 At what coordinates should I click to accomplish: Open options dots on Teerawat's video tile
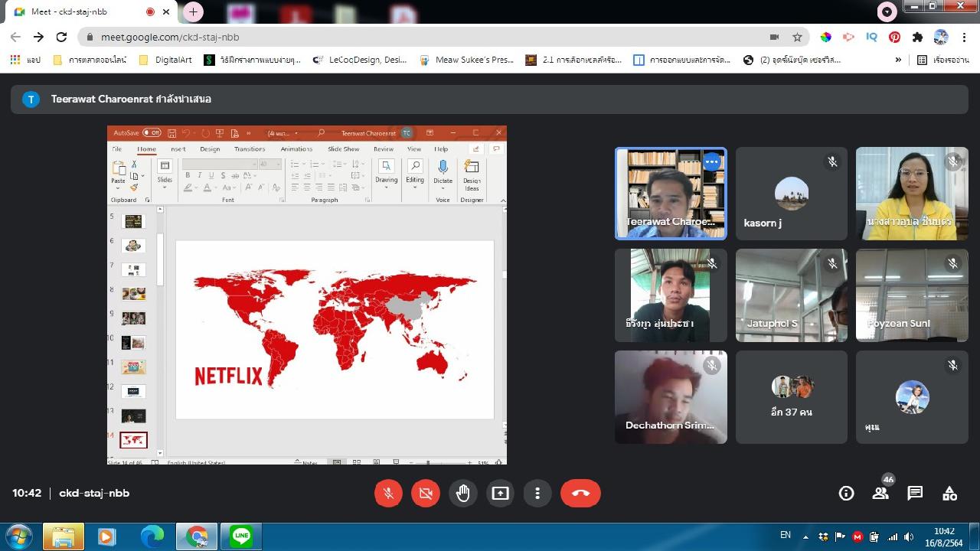tap(711, 161)
